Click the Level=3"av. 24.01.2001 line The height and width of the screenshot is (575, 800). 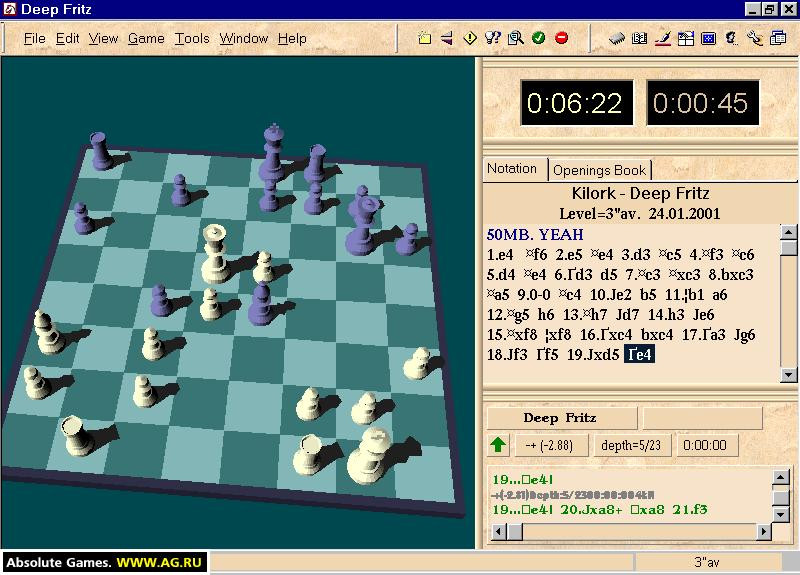tap(640, 213)
